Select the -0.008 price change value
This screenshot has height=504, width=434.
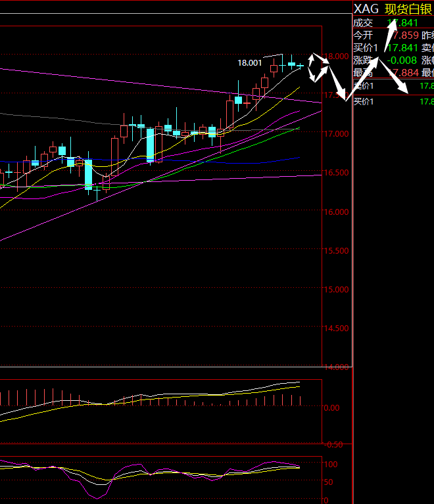point(402,60)
